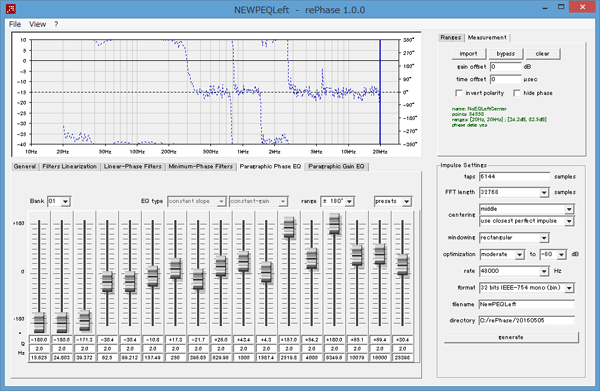The image size is (600, 391).
Task: Enable the invert polarity checkbox
Action: point(459,93)
